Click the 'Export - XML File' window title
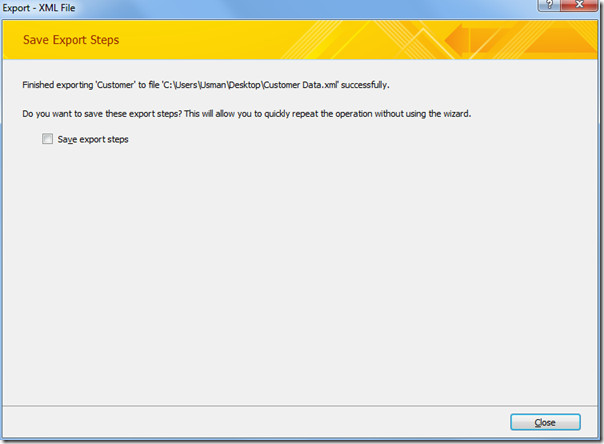 click(39, 8)
